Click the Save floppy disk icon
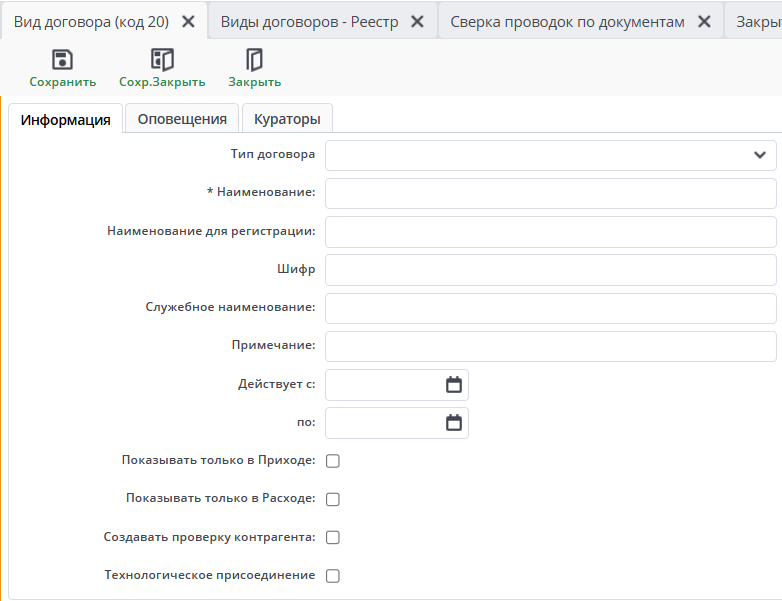Image resolution: width=782 pixels, height=601 pixels. pyautogui.click(x=62, y=60)
